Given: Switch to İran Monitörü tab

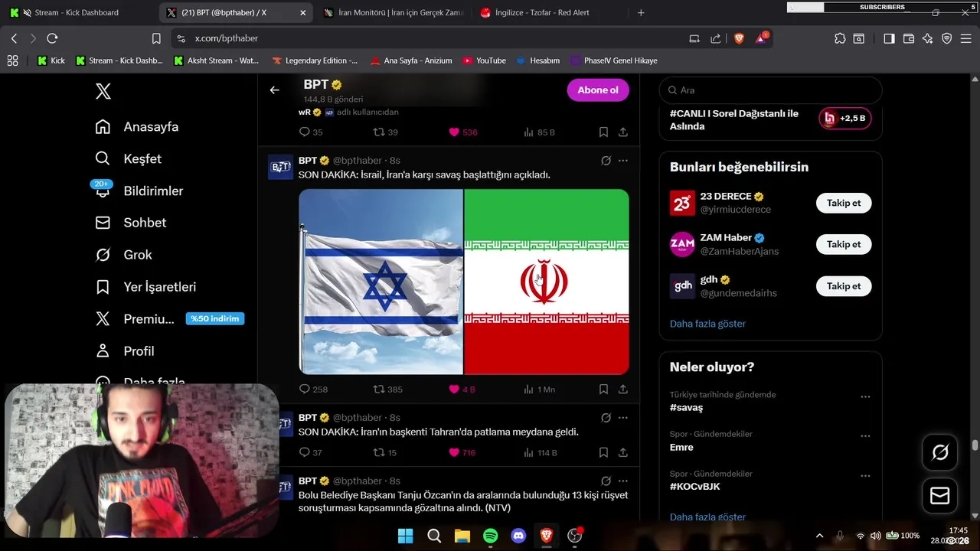Looking at the screenshot, I should 393,12.
